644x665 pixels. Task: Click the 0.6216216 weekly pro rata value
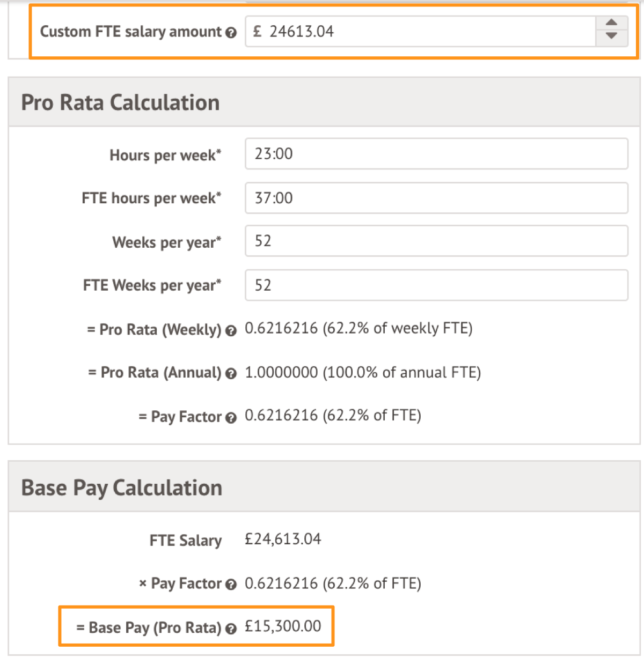[x=281, y=328]
